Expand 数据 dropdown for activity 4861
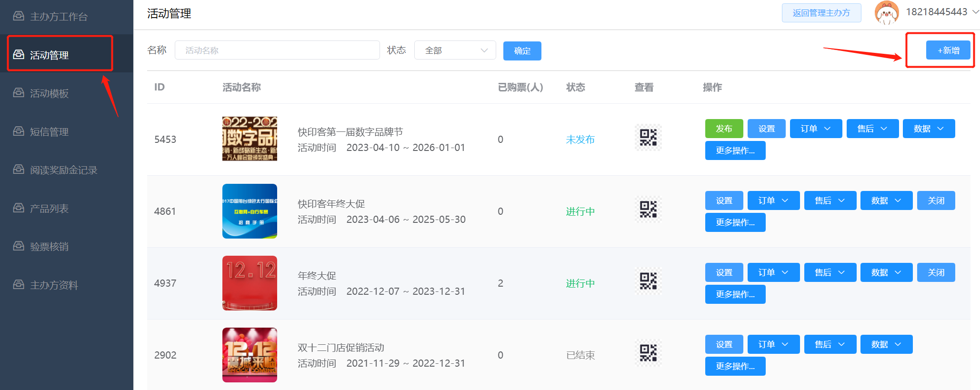Image resolution: width=980 pixels, height=390 pixels. click(886, 200)
